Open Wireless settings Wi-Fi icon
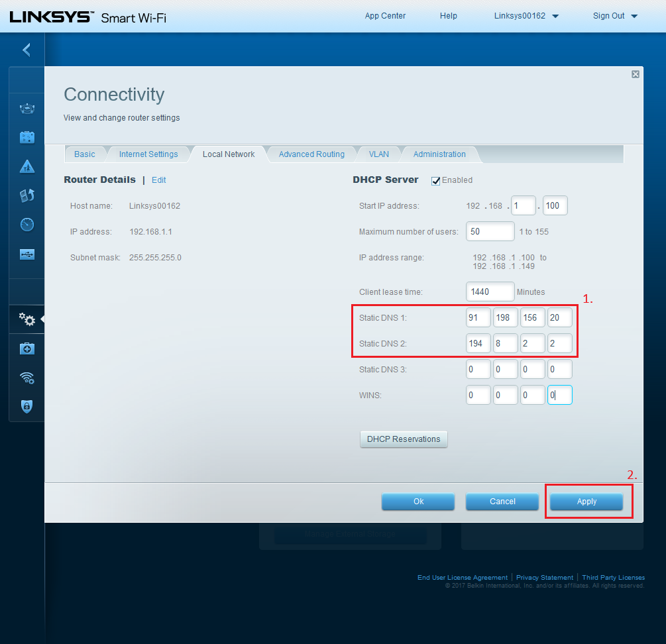This screenshot has height=644, width=666. pos(27,378)
